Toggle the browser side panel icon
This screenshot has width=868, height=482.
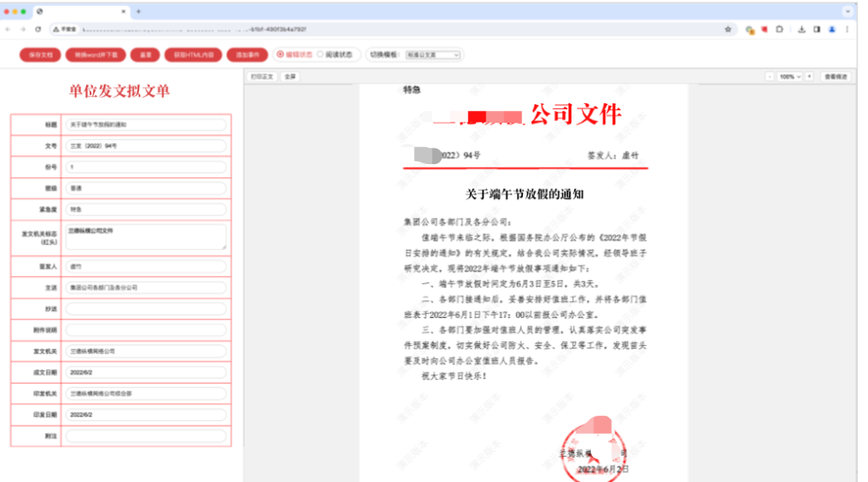point(817,30)
